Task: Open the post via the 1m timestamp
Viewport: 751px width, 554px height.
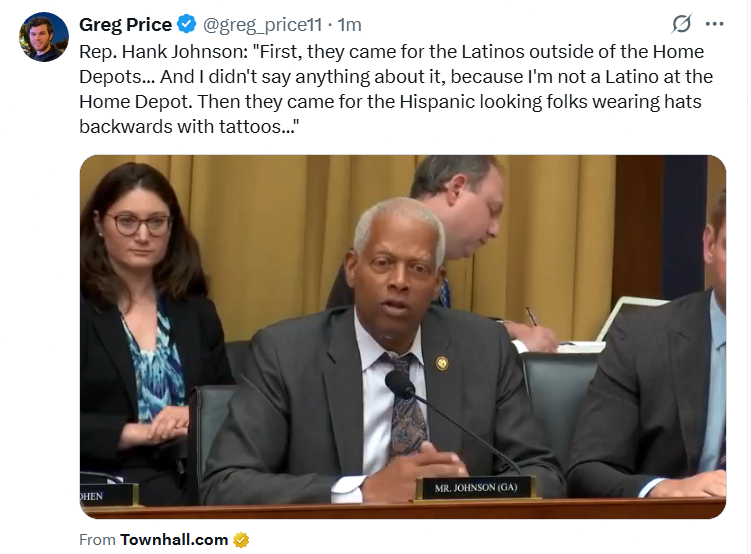Action: [x=350, y=24]
